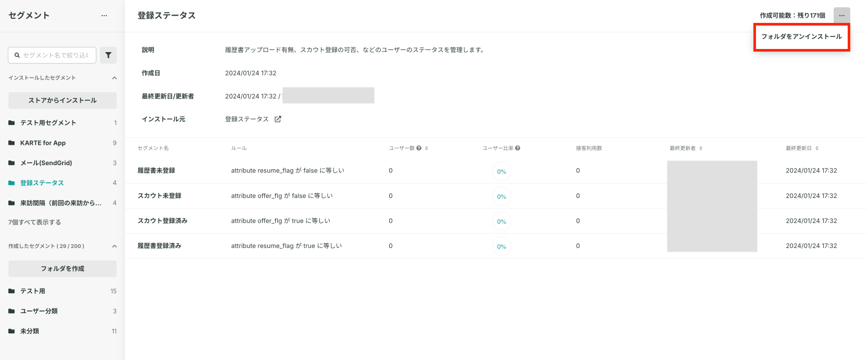Sort by 最終更新日 column arrows
The width and height of the screenshot is (868, 360).
click(x=817, y=148)
